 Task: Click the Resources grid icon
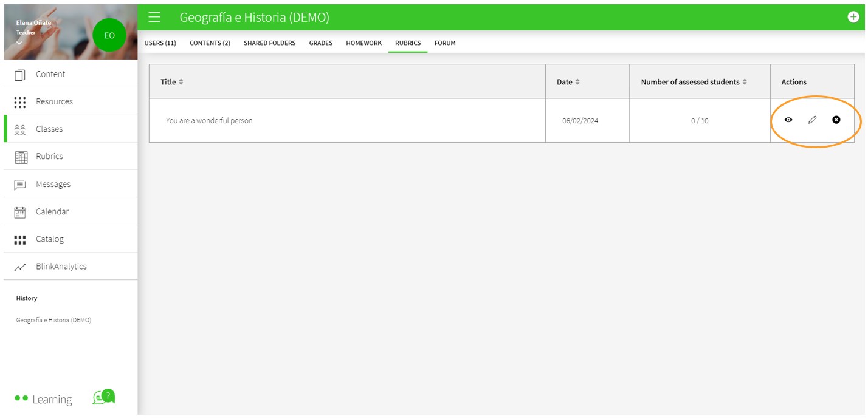(20, 102)
